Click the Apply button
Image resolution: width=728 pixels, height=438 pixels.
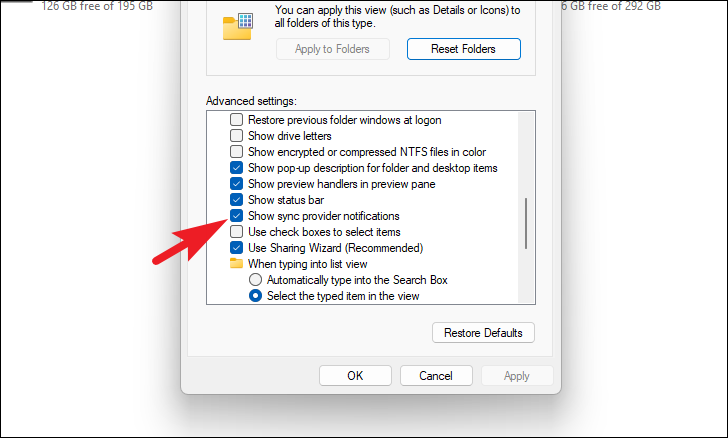coord(517,375)
